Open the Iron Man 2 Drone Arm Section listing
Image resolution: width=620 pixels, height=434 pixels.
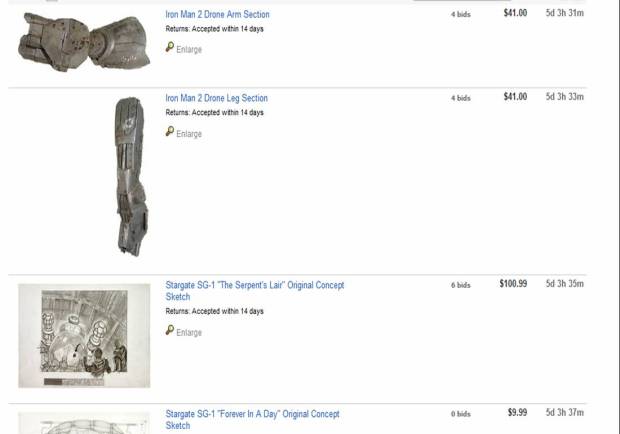click(x=217, y=15)
